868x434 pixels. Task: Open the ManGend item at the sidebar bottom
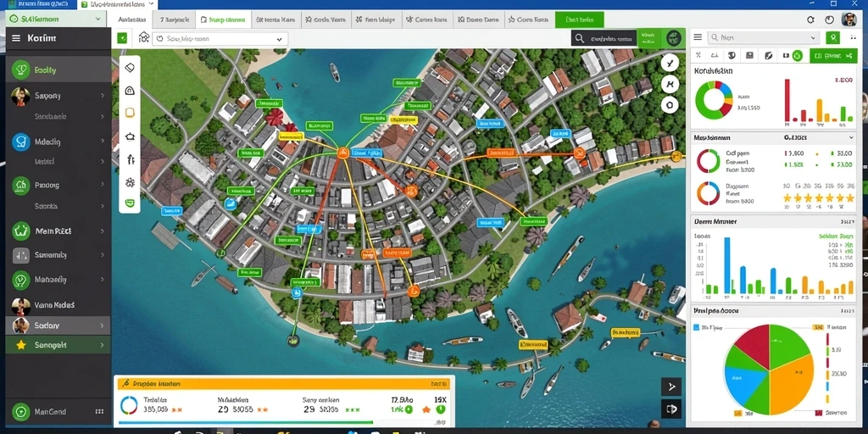point(58,412)
